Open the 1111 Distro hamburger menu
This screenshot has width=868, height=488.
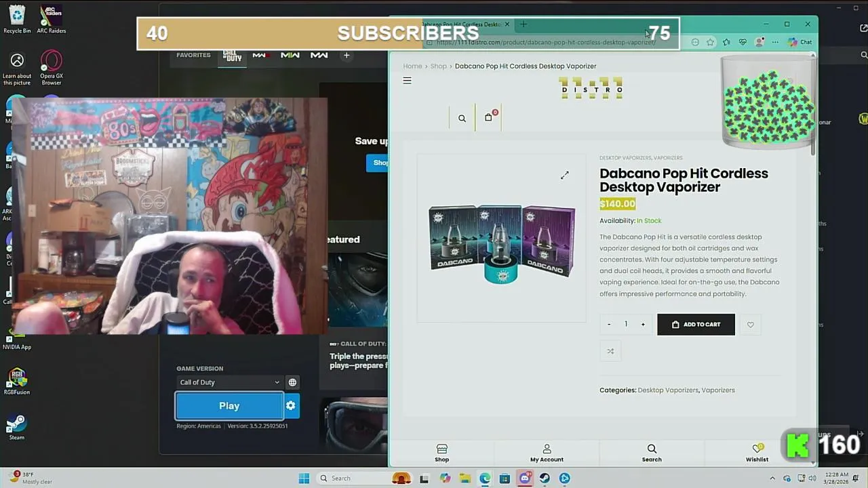pos(407,81)
